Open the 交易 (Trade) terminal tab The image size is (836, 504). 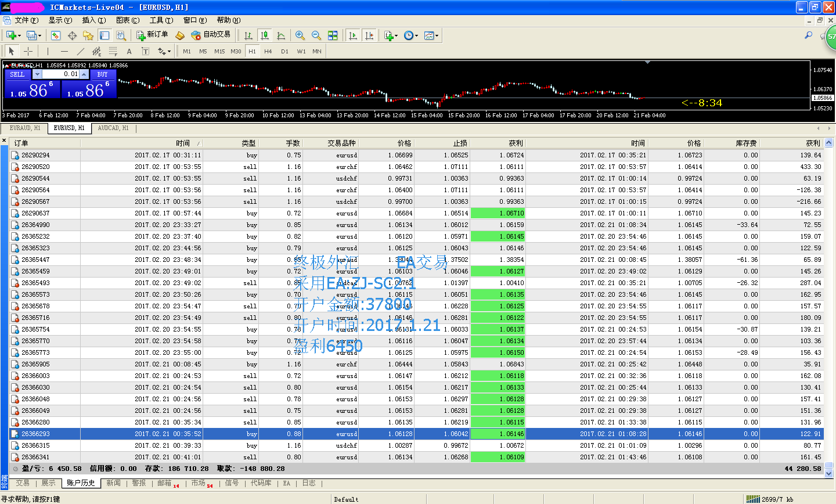23,483
